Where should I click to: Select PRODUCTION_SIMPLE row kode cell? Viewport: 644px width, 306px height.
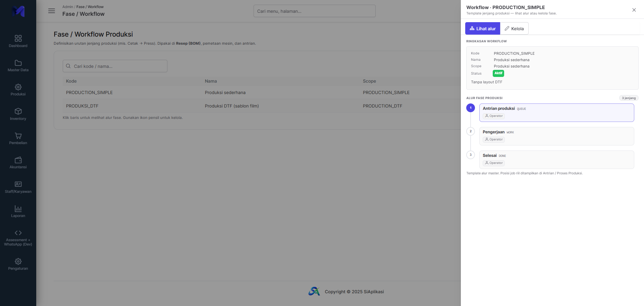click(x=89, y=92)
